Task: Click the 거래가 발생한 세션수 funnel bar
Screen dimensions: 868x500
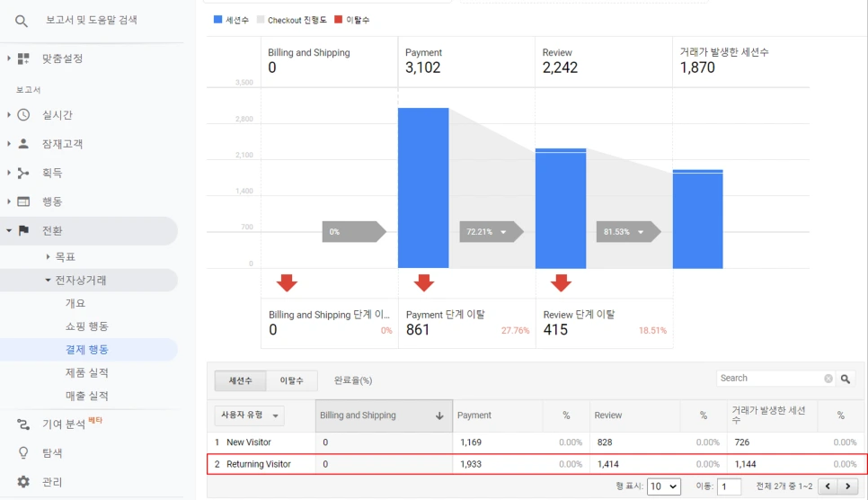Action: coord(698,219)
